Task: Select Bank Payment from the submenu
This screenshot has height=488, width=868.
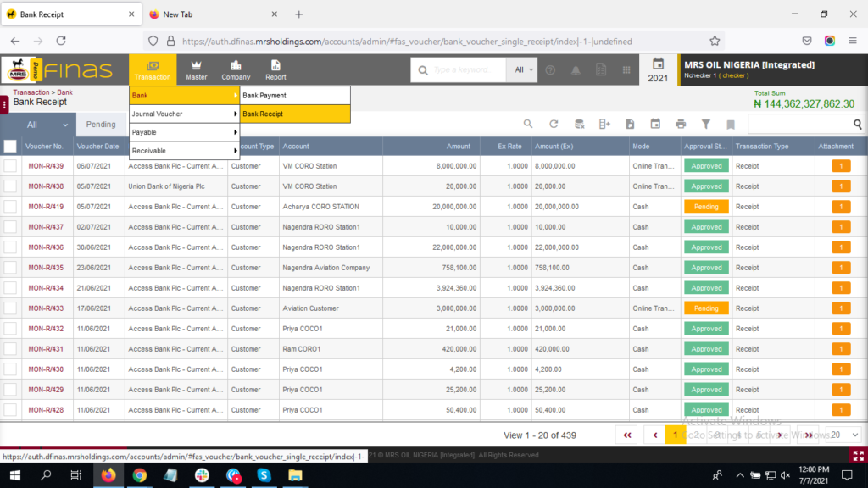Action: [x=295, y=95]
